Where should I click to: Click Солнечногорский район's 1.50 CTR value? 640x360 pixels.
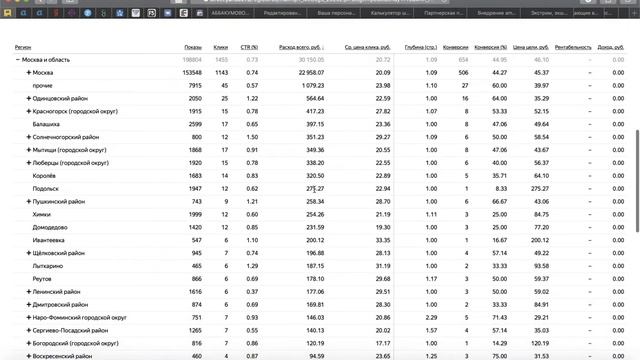point(252,137)
